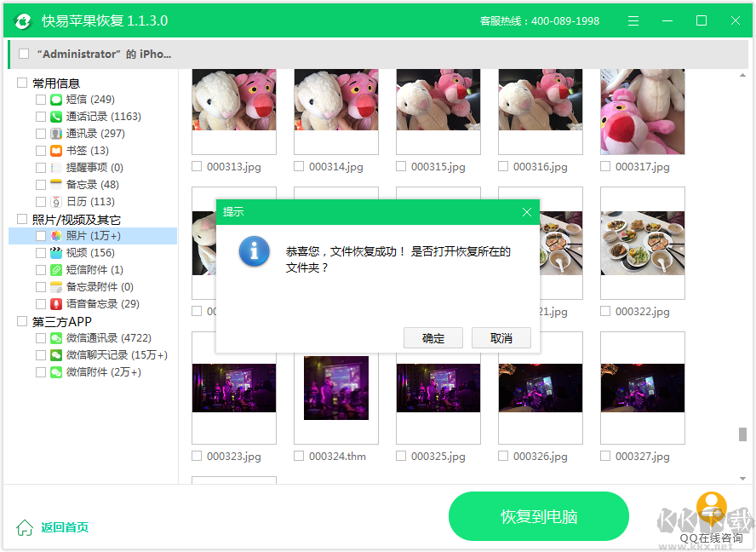Toggle the 常用信息 group checkbox
The width and height of the screenshot is (756, 552).
(x=21, y=83)
